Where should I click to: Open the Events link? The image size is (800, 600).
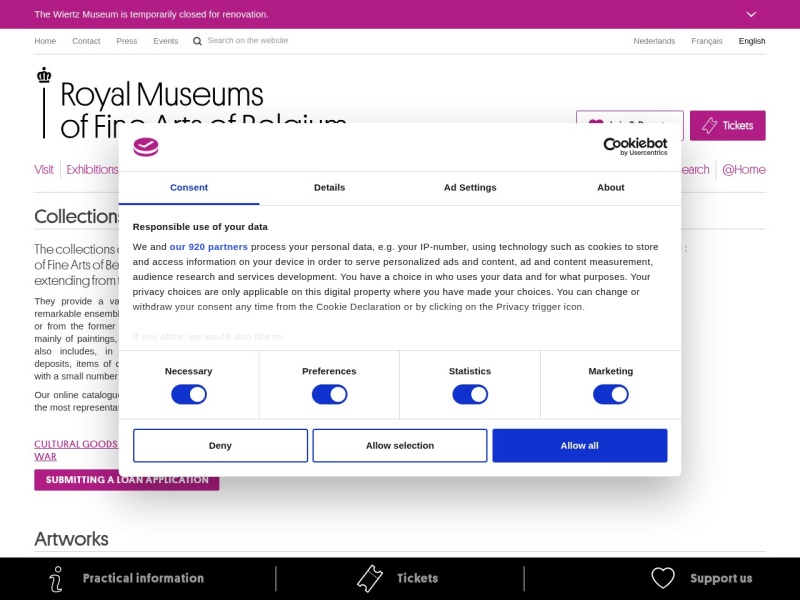[166, 41]
